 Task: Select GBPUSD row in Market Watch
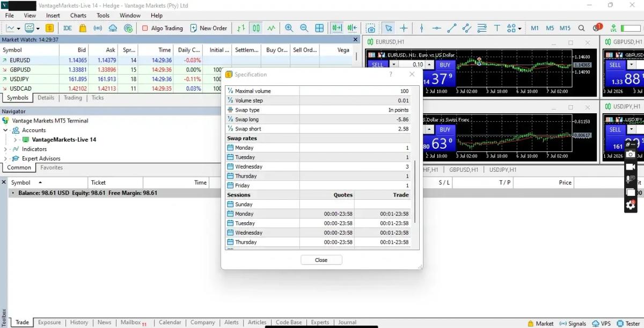pyautogui.click(x=177, y=70)
